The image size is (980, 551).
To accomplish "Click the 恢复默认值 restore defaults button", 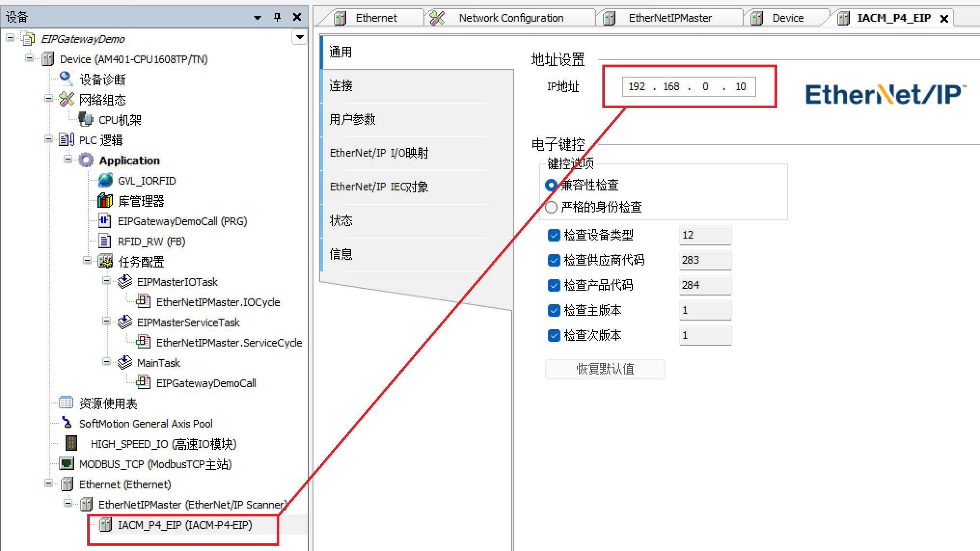I will [604, 369].
